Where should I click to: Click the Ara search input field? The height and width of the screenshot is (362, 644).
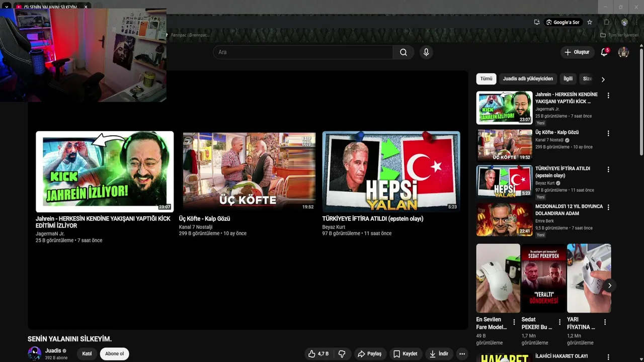(303, 52)
